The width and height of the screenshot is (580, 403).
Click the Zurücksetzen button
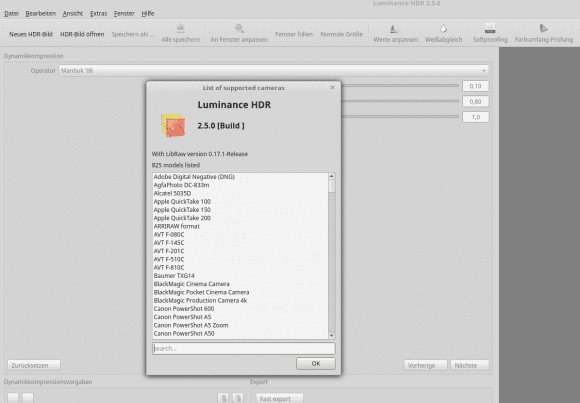pyautogui.click(x=34, y=365)
